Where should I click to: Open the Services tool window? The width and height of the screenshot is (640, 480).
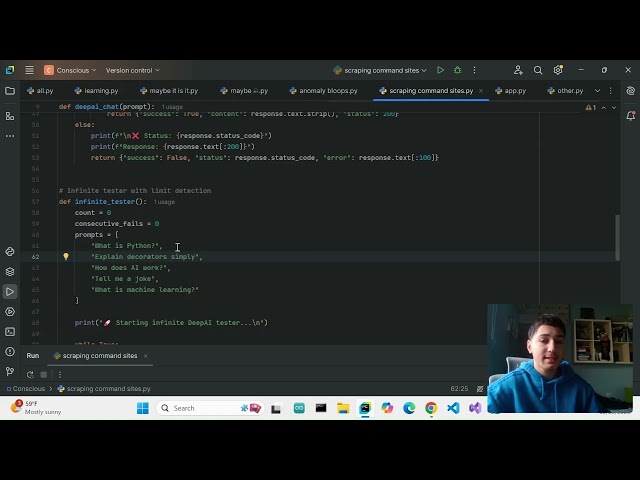tap(10, 312)
